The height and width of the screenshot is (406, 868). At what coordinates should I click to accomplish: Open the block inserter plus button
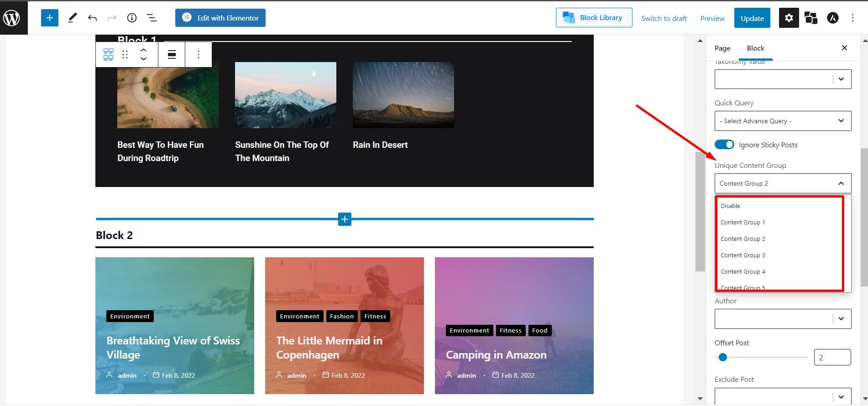tap(50, 18)
